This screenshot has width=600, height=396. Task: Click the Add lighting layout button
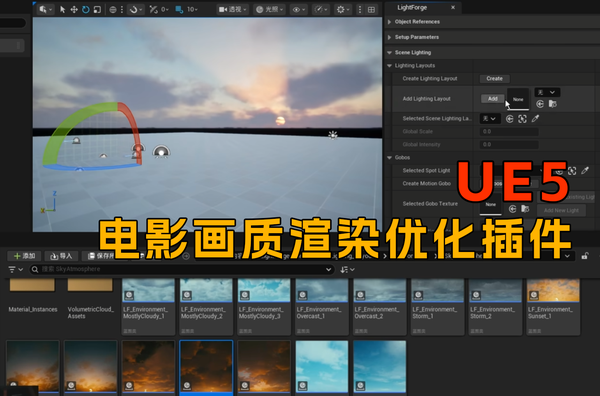click(492, 99)
